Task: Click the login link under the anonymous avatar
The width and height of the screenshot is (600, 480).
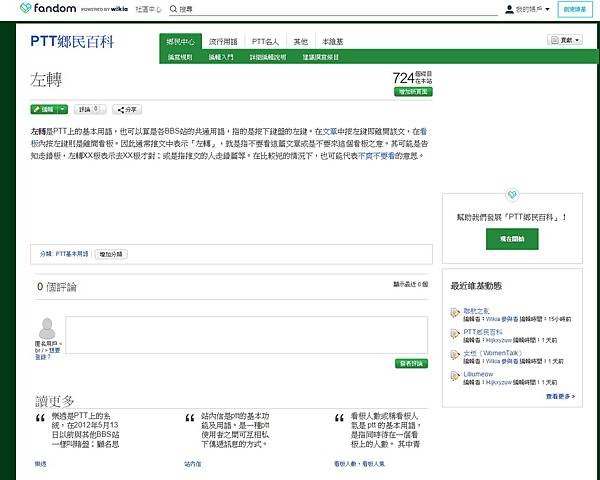Action: click(x=47, y=353)
